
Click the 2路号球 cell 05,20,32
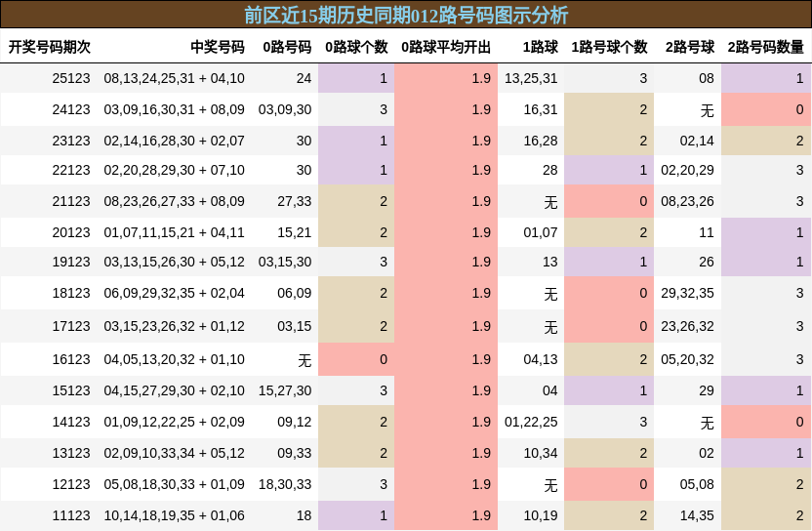(687, 359)
